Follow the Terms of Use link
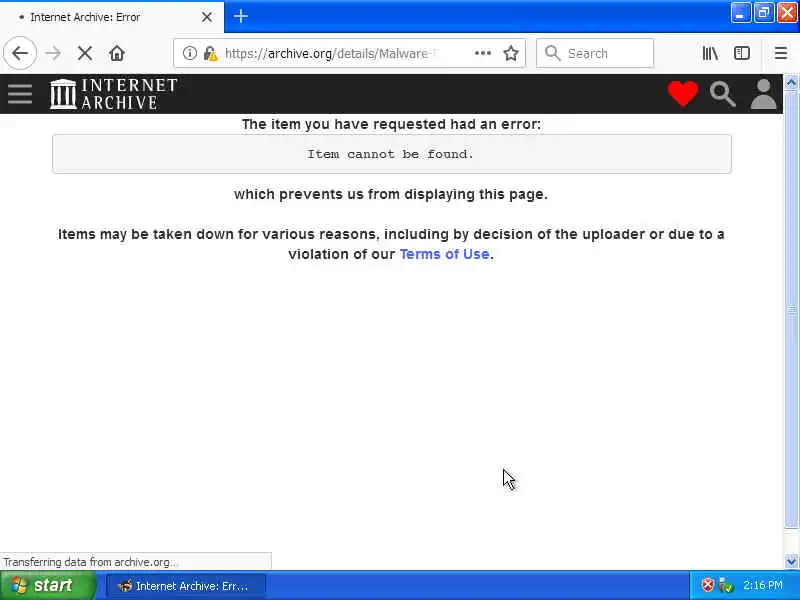The height and width of the screenshot is (600, 800). pyautogui.click(x=444, y=254)
